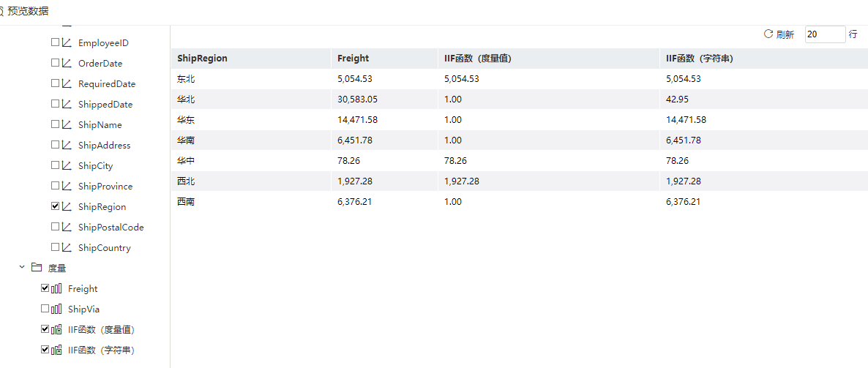Click the 刷新 refresh button
The height and width of the screenshot is (368, 868).
pyautogui.click(x=779, y=34)
